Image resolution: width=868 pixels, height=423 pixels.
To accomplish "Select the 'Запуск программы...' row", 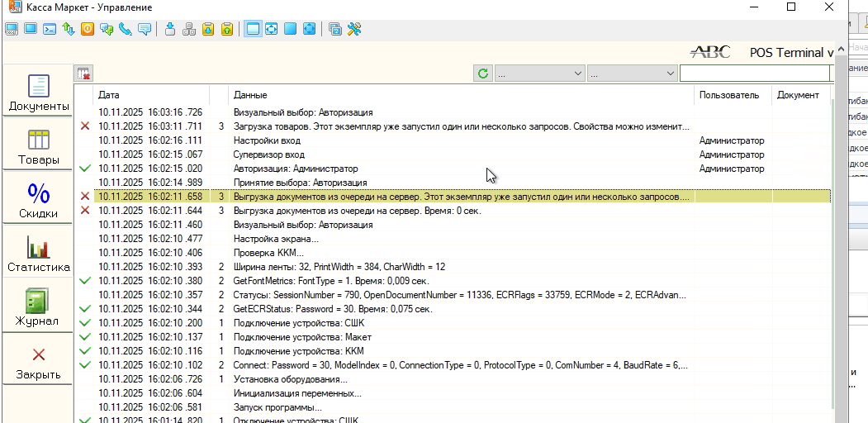I will pos(453,407).
